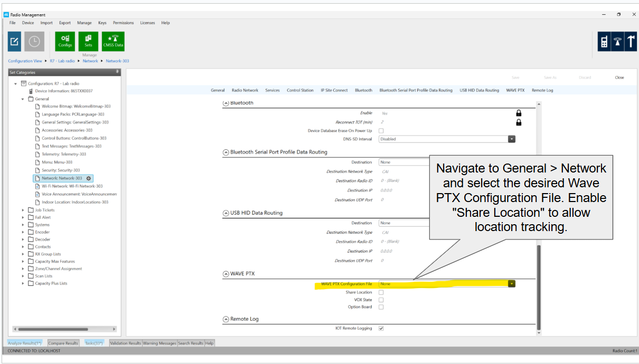The height and width of the screenshot is (364, 639).
Task: Expand the Contacts folder arrow
Action: (23, 247)
